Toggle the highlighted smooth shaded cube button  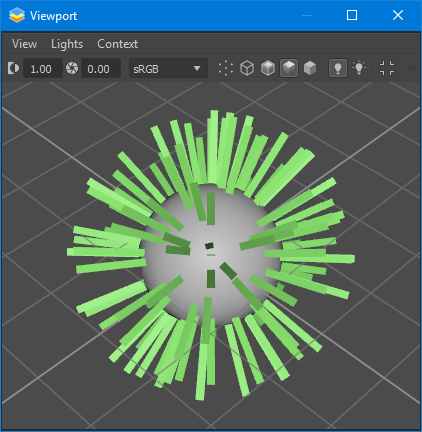[289, 68]
